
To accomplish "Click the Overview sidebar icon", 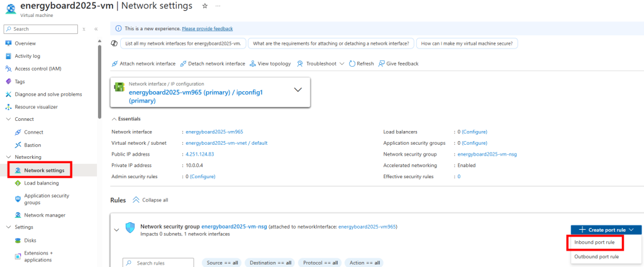I will coord(8,43).
